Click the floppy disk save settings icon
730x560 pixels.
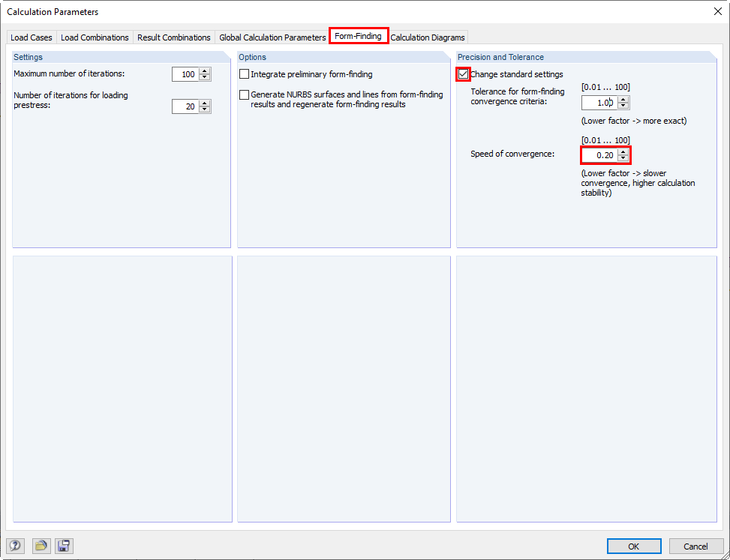[64, 546]
